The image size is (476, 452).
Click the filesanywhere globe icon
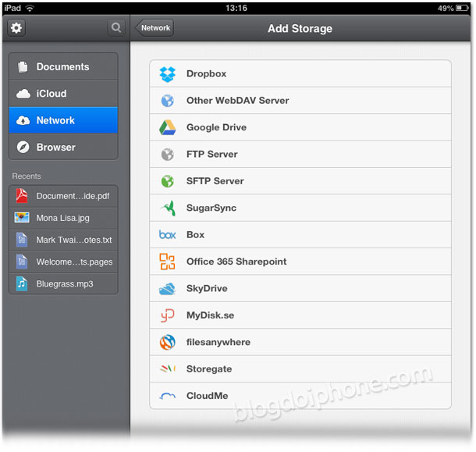pos(168,343)
